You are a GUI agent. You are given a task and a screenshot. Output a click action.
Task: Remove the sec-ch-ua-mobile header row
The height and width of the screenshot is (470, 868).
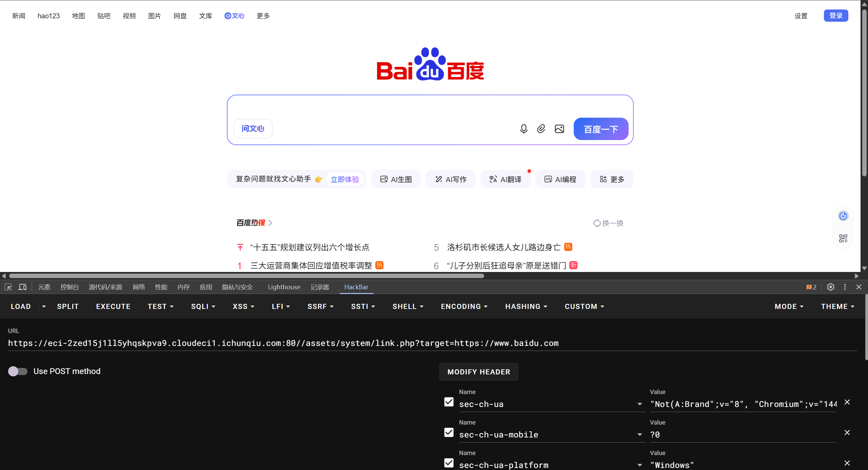pos(847,432)
